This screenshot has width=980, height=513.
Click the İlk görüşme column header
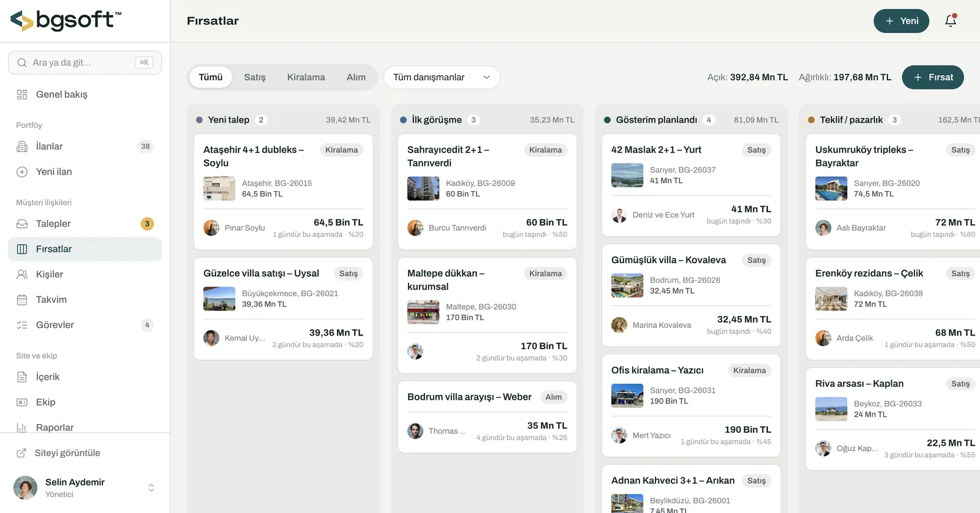point(488,120)
